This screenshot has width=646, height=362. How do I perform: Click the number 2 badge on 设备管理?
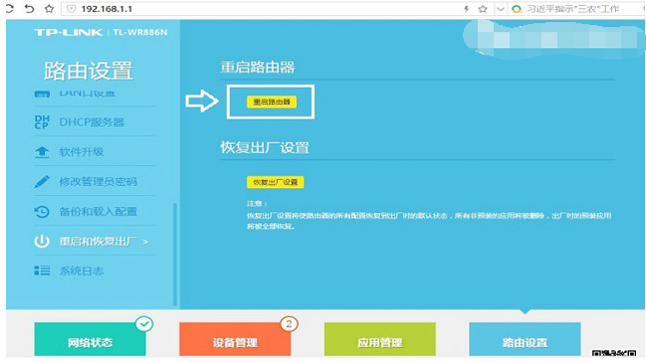pos(289,324)
